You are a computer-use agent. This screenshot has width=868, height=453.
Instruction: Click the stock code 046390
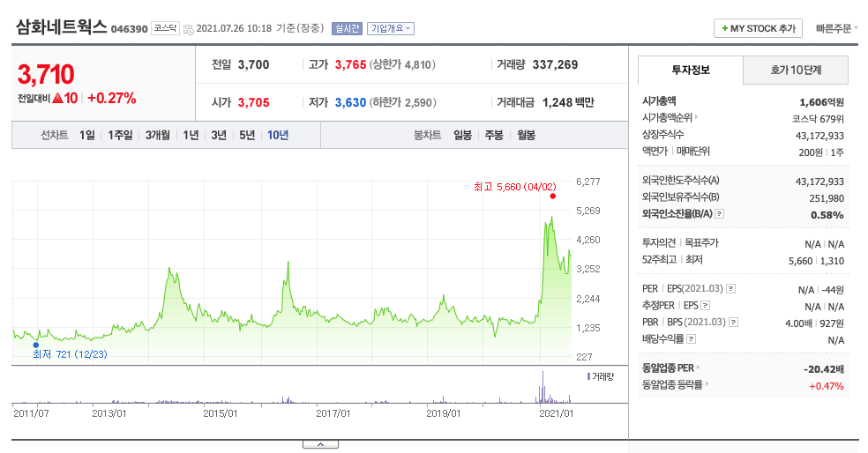[x=130, y=29]
